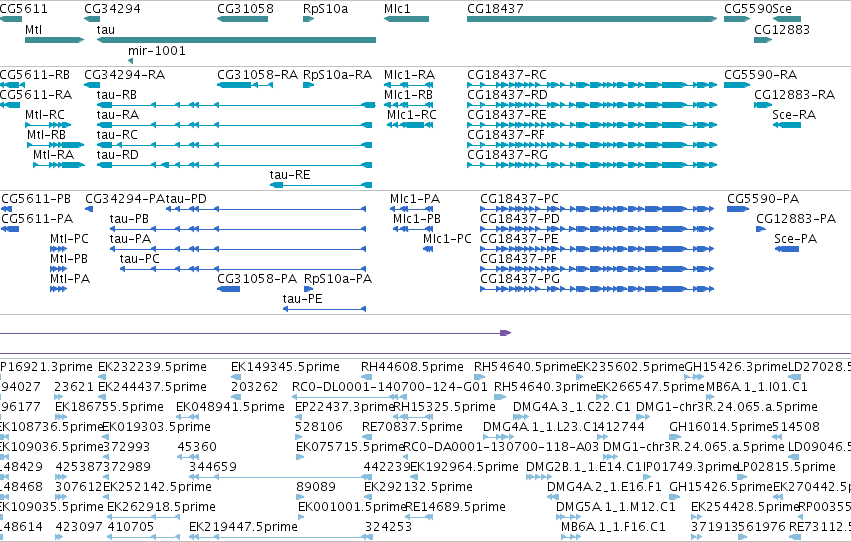Open the Mlc1 gene label
The height and width of the screenshot is (542, 851).
click(397, 9)
